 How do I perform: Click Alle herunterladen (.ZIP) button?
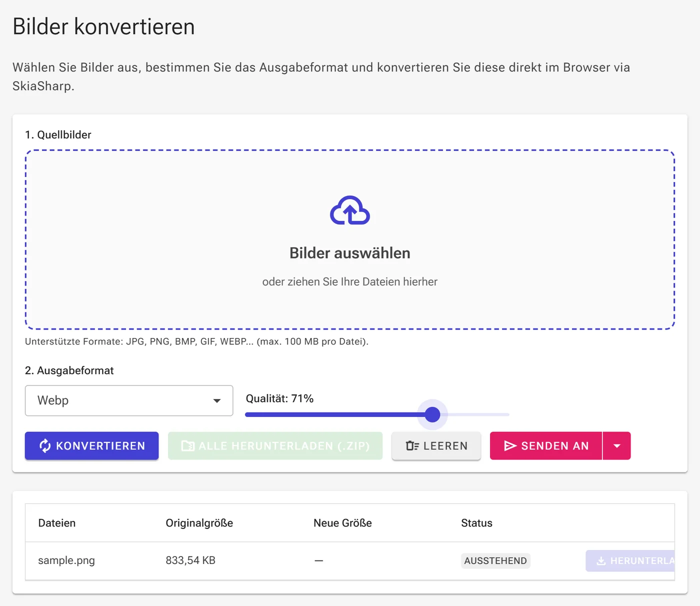click(x=275, y=446)
